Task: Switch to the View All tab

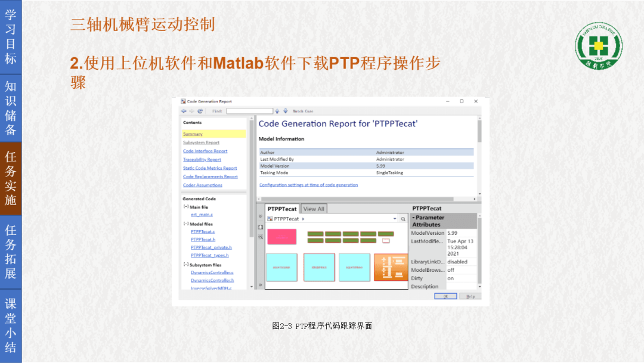Action: click(x=314, y=209)
